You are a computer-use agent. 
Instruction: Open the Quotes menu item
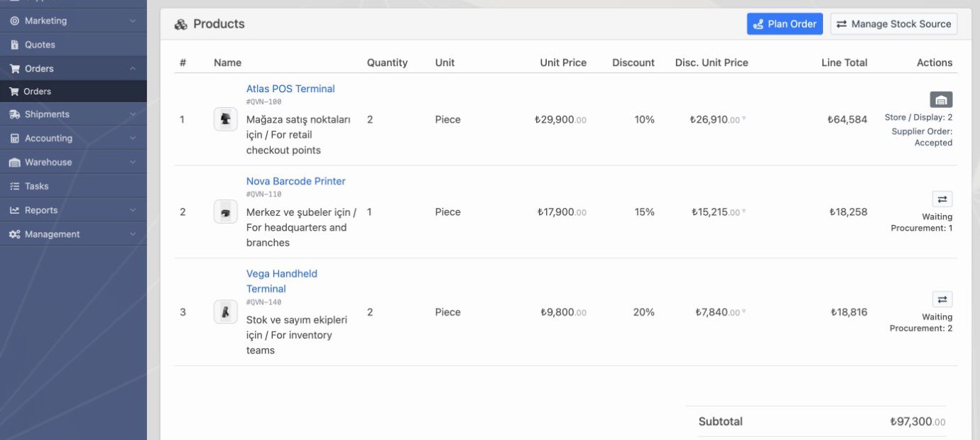(x=73, y=45)
